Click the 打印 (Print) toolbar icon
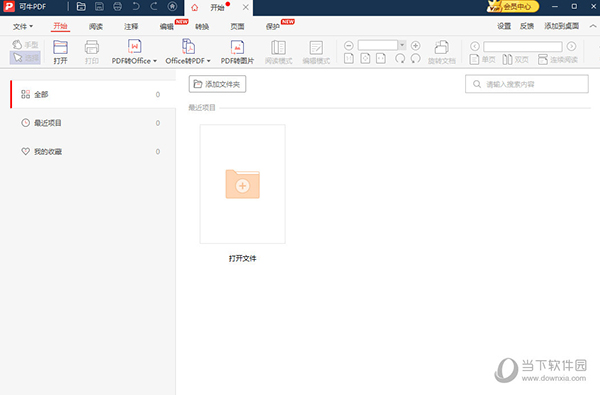Image resolution: width=600 pixels, height=395 pixels. coord(92,47)
